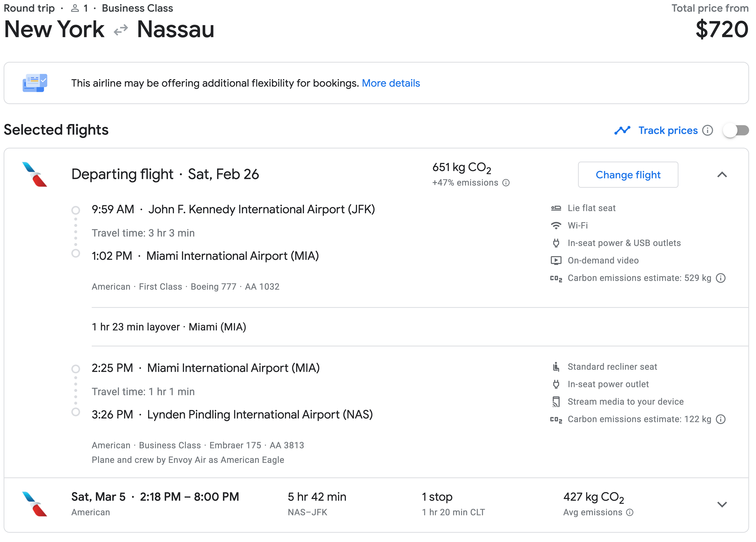This screenshot has height=542, width=756.
Task: Click 'Departing flight · Sat, Feb 26' title
Action: (165, 174)
